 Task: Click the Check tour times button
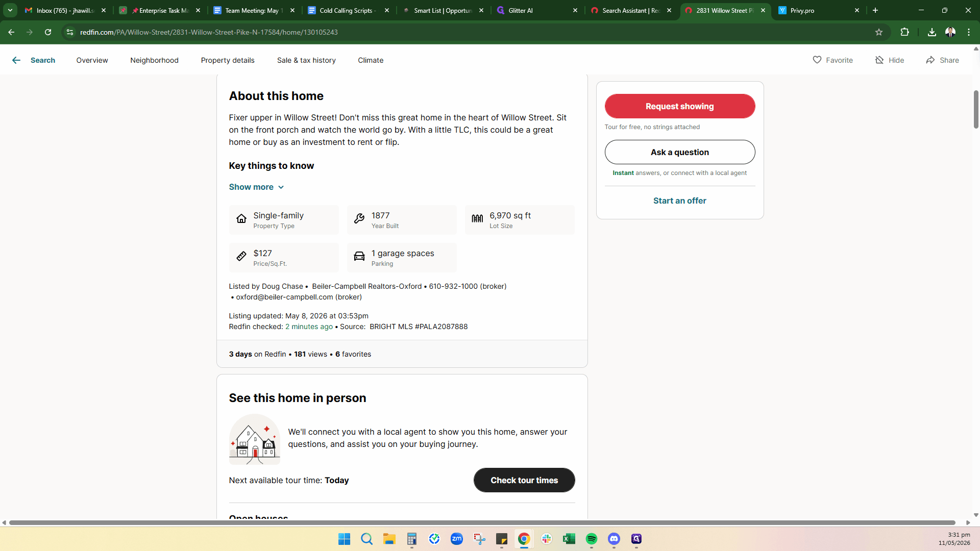tap(524, 480)
